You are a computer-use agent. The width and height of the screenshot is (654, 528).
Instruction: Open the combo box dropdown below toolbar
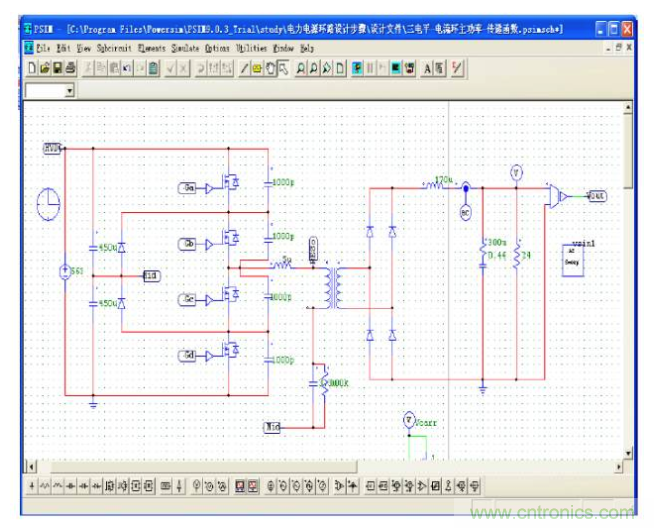tap(69, 90)
